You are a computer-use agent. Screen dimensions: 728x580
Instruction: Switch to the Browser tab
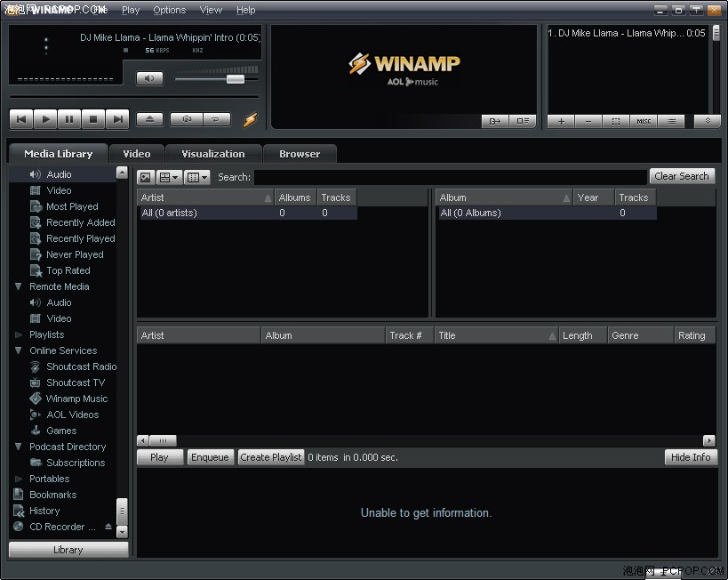300,154
